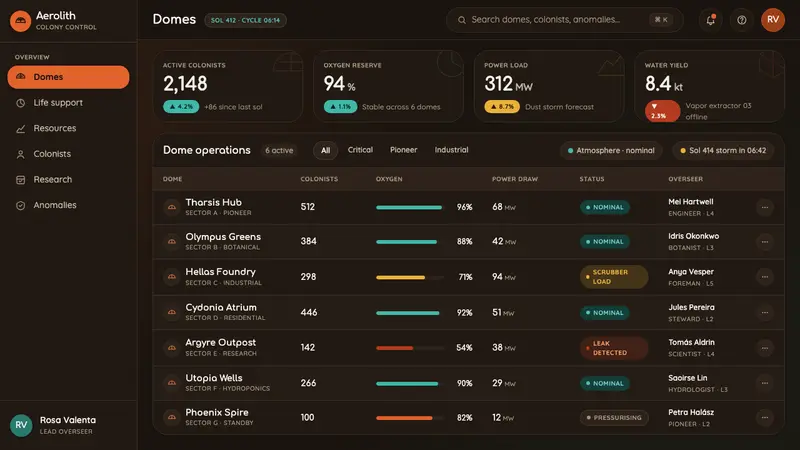The image size is (800, 450).
Task: Open more options for Hellas Foundry row
Action: pos(765,277)
